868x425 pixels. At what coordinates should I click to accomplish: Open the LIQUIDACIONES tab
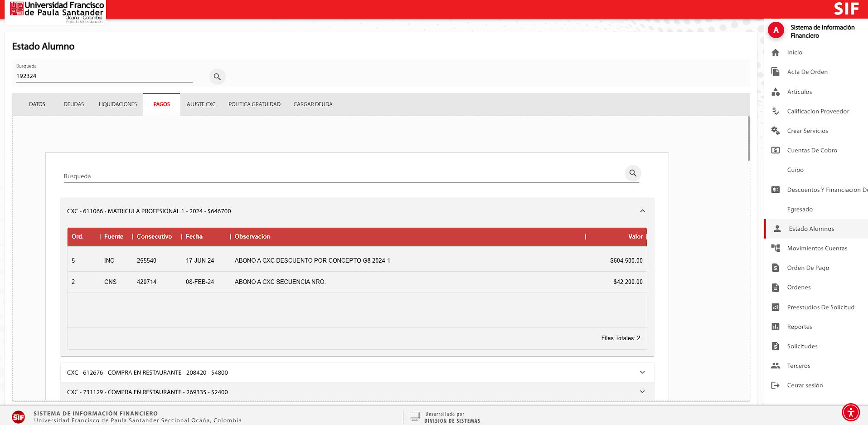(x=118, y=104)
